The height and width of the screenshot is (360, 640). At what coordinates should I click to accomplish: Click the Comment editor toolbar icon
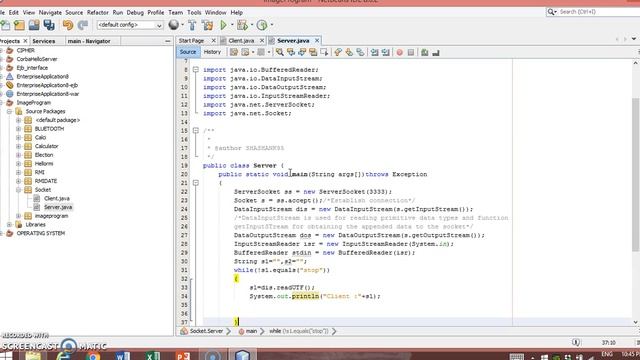coord(424,52)
